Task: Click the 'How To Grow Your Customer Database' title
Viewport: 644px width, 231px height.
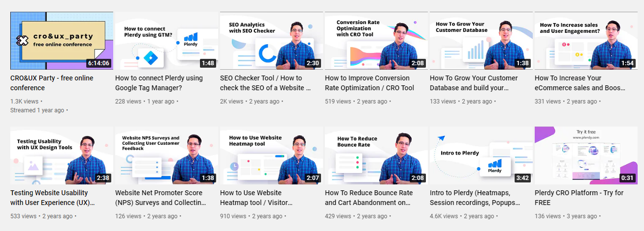Action: [x=473, y=83]
